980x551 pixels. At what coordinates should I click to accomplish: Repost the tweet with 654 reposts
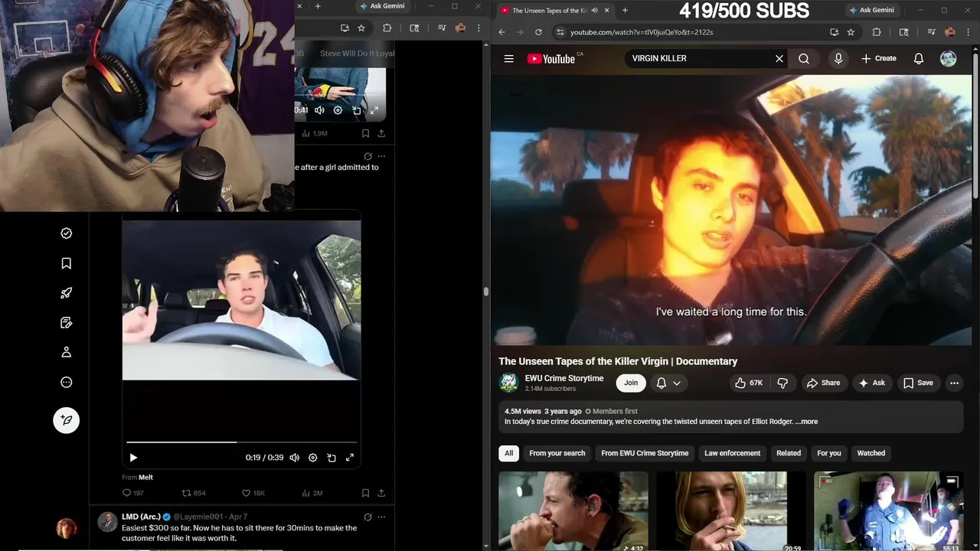pos(194,493)
